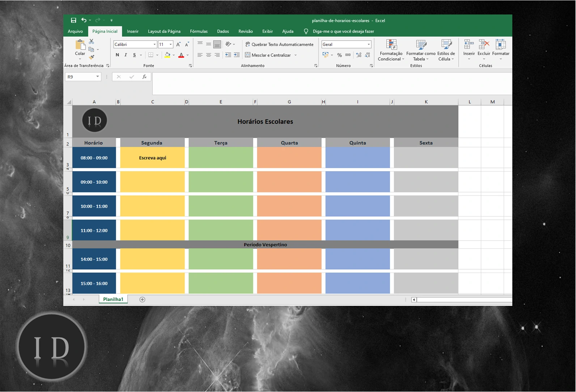
Task: Expand the Geral number format dropdown
Action: (x=369, y=45)
